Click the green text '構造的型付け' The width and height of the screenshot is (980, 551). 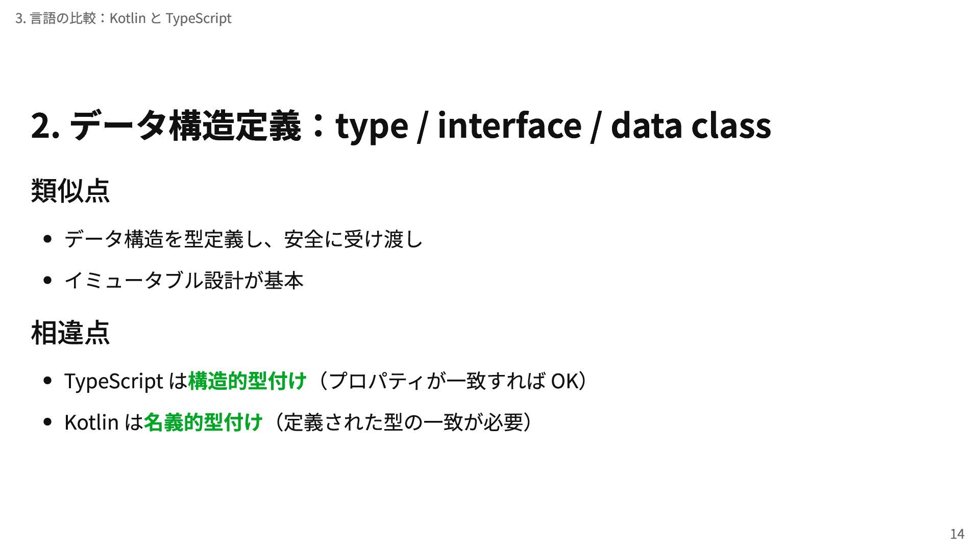pyautogui.click(x=248, y=381)
